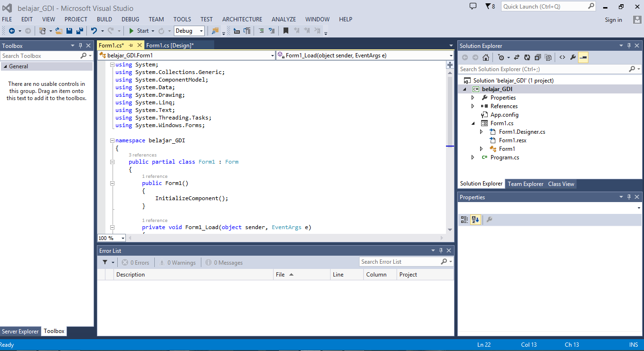Open the BUILD menu
The height and width of the screenshot is (351, 644).
pos(104,19)
